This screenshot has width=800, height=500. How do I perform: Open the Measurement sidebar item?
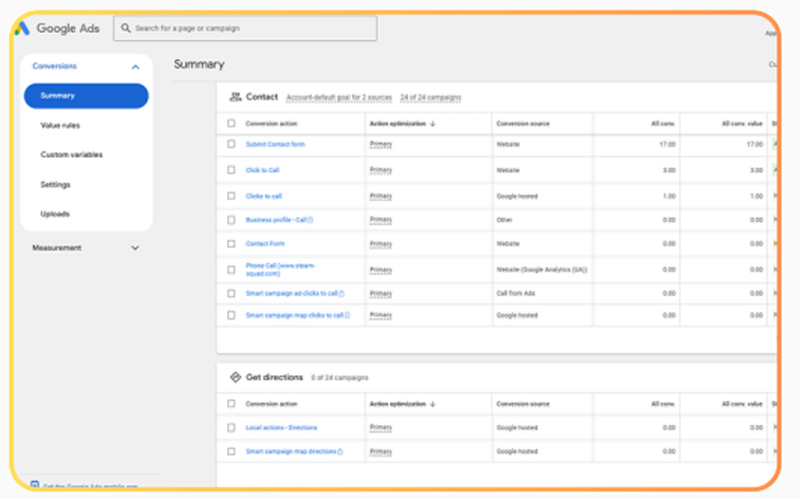click(x=57, y=248)
